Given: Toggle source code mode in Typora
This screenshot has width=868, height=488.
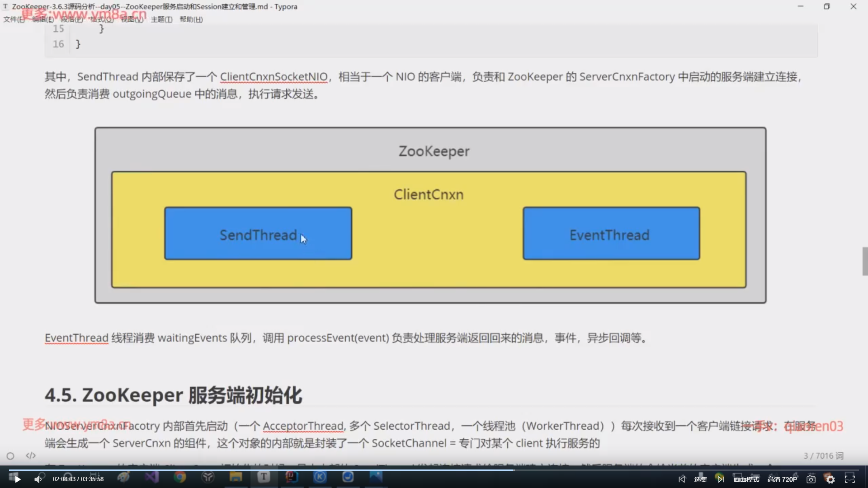Looking at the screenshot, I should pyautogui.click(x=31, y=455).
